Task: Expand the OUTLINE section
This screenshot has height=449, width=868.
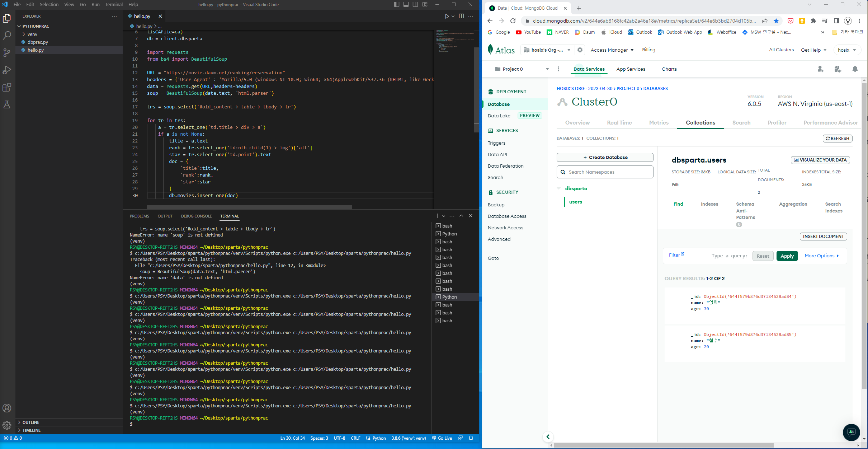Action: (31, 422)
